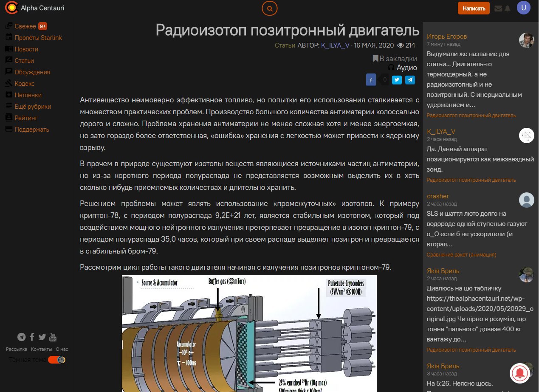Open the Контакты footer link
The image size is (539, 392).
(42, 349)
